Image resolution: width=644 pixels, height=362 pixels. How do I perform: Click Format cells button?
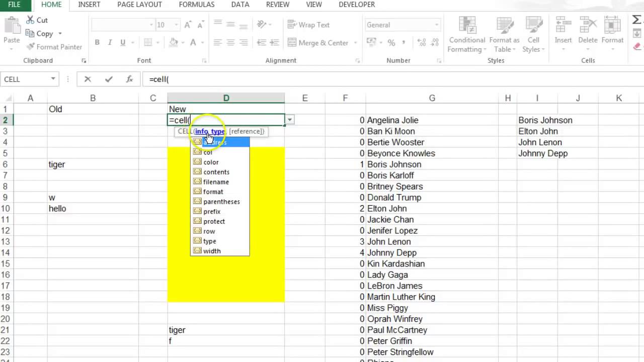(612, 34)
